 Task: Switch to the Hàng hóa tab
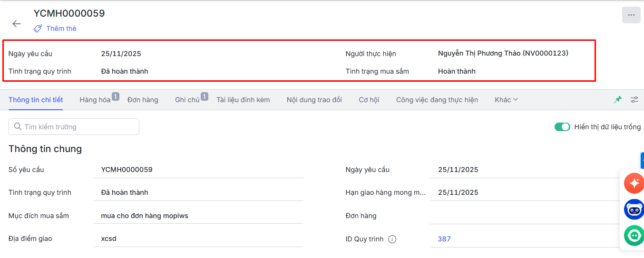(x=95, y=100)
